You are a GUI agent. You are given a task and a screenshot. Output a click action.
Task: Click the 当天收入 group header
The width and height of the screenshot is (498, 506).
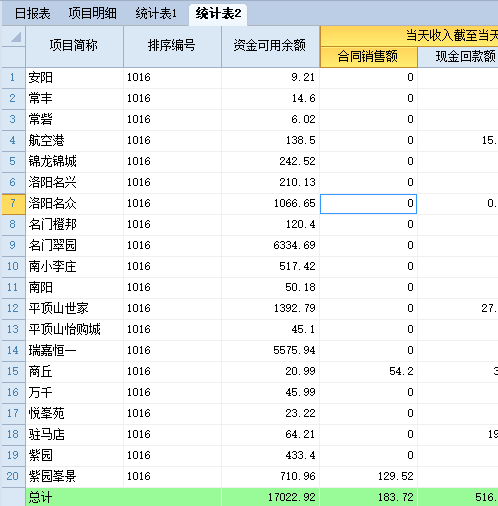click(409, 36)
